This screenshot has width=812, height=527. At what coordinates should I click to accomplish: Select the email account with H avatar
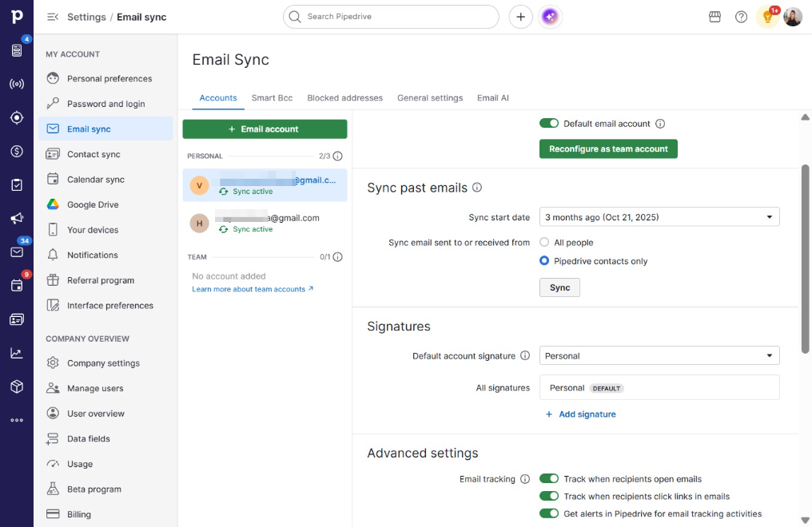265,223
